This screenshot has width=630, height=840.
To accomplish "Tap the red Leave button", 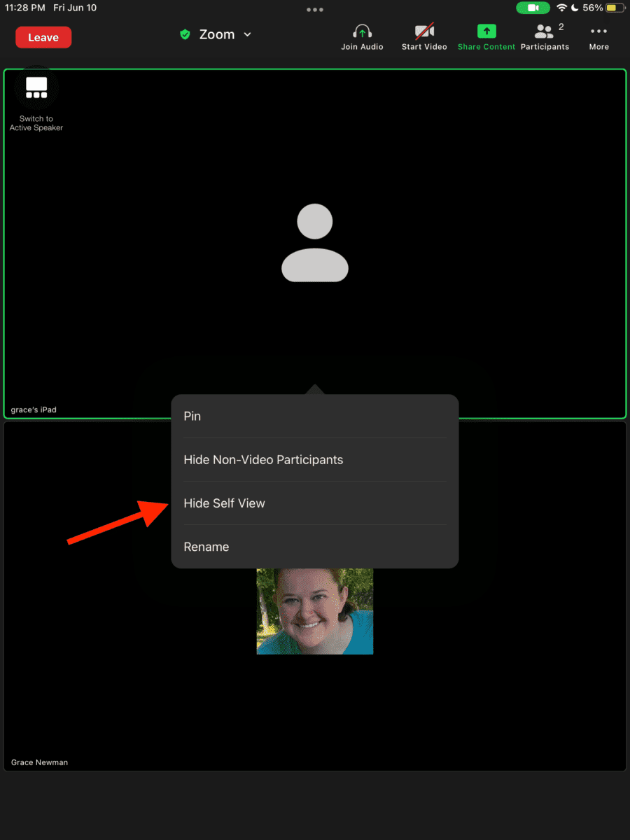I will click(43, 37).
